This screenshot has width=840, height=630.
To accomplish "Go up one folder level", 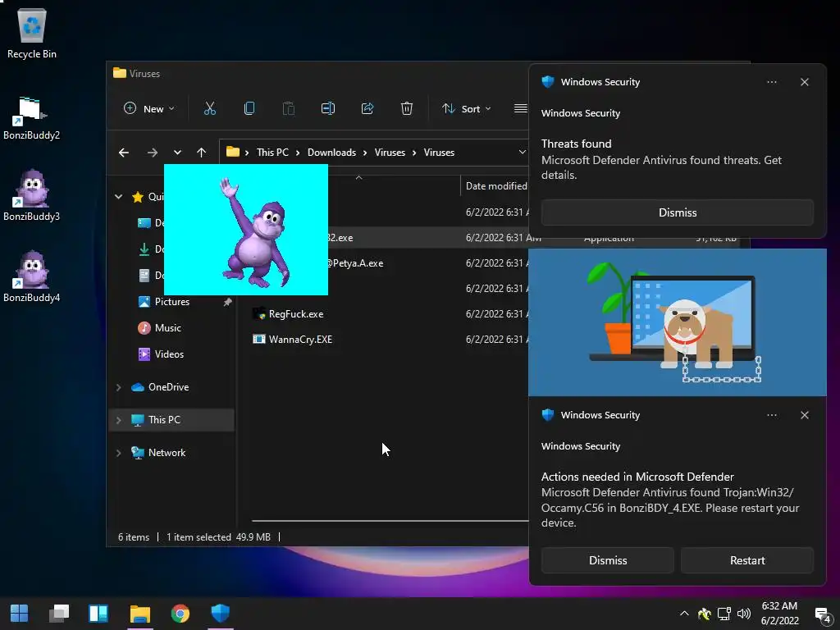I will [x=202, y=153].
